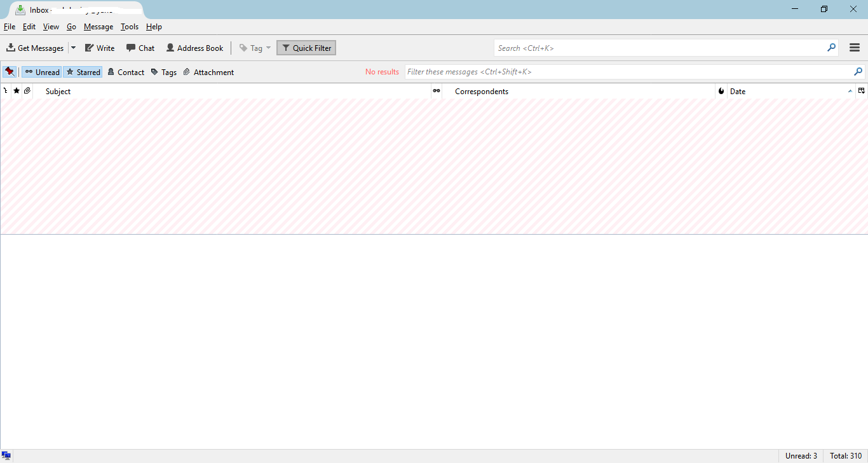
Task: Open the Tools menu
Action: 130,27
